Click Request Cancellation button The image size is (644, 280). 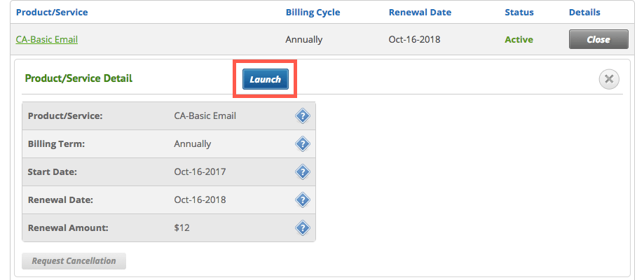[x=74, y=261]
